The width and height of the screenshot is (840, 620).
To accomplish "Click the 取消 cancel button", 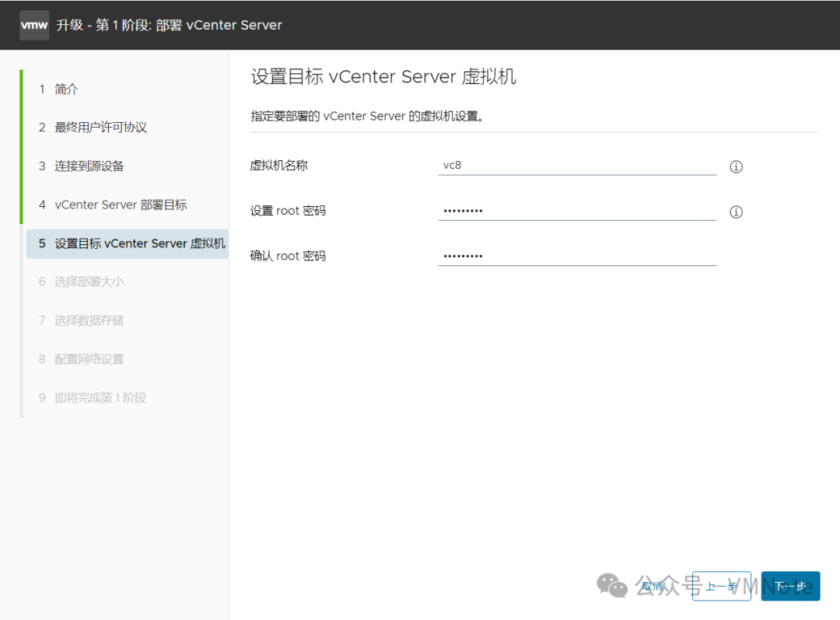I will (653, 587).
